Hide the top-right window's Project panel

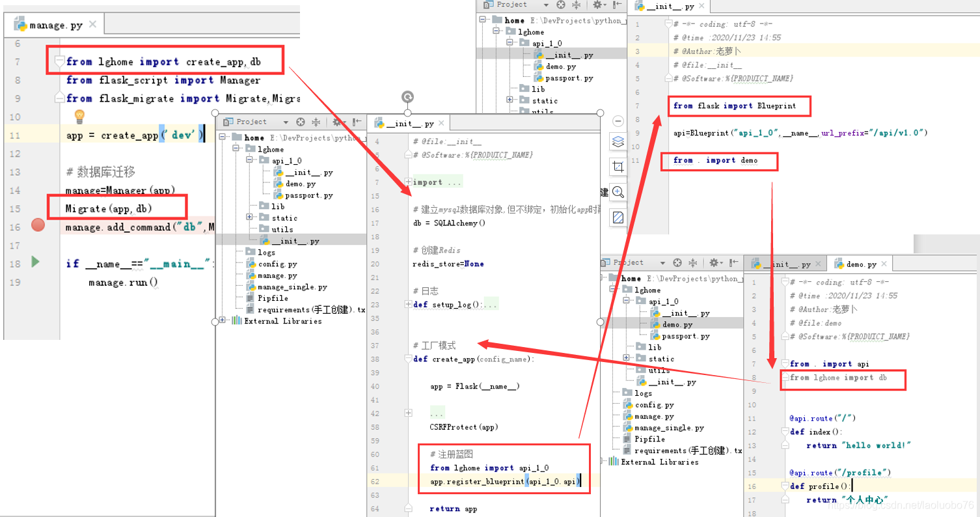click(x=618, y=5)
